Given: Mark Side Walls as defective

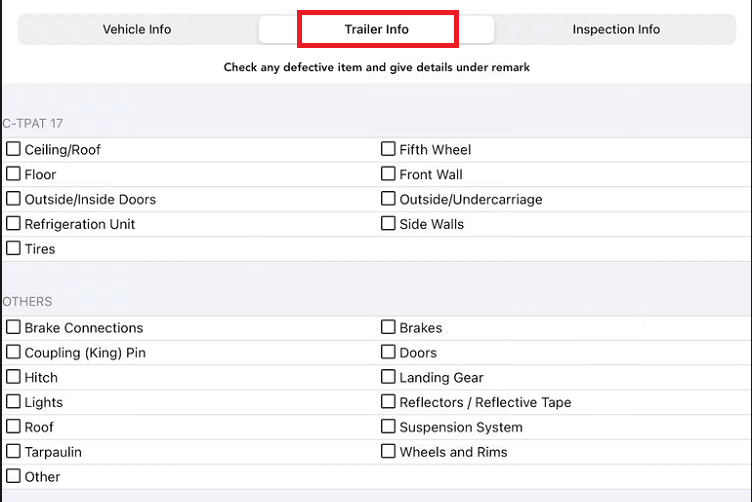Looking at the screenshot, I should point(388,224).
